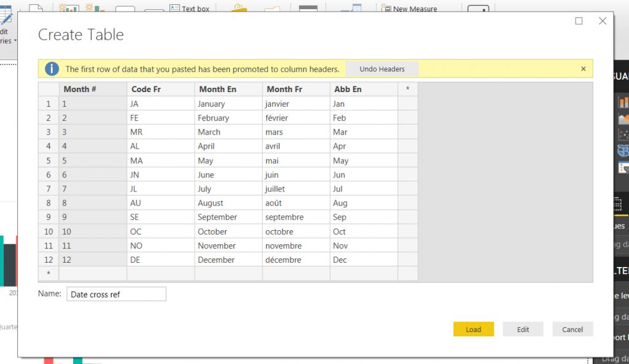This screenshot has height=364, width=629.
Task: Select the Month # column header
Action: pos(92,89)
